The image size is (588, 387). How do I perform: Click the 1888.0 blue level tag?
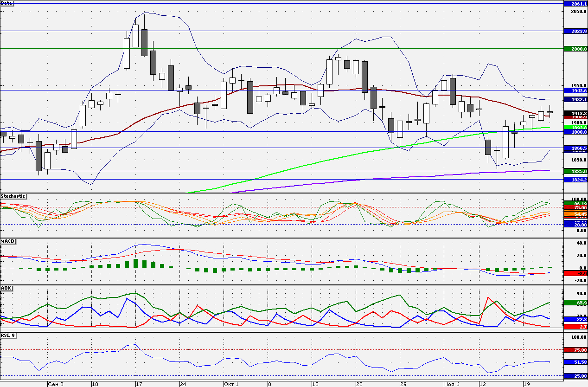pos(575,132)
